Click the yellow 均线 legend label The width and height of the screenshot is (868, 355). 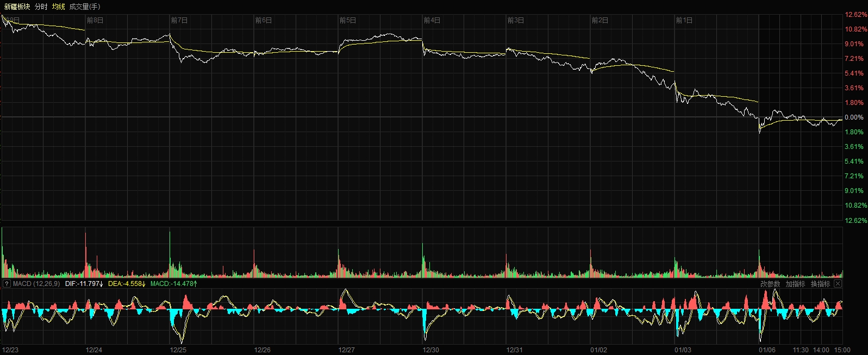[58, 7]
